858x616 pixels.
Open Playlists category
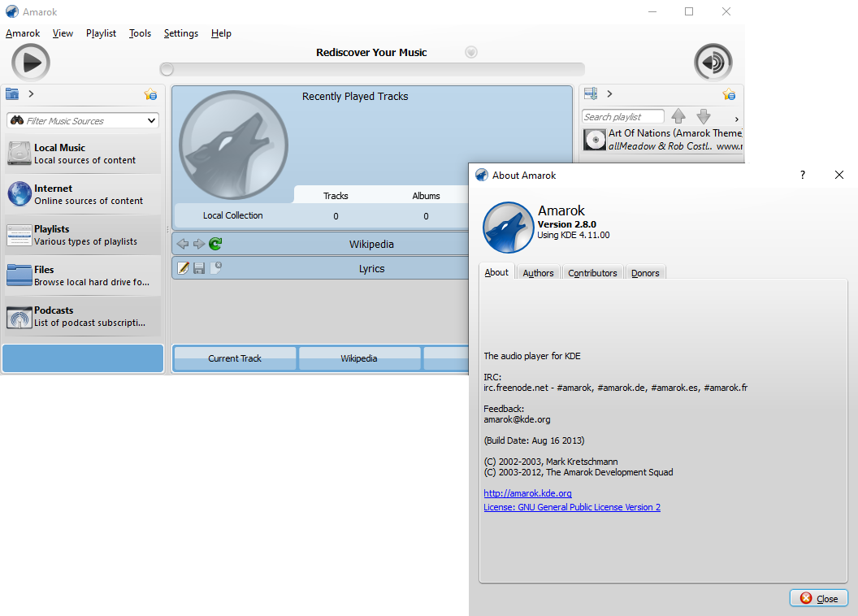click(x=83, y=235)
